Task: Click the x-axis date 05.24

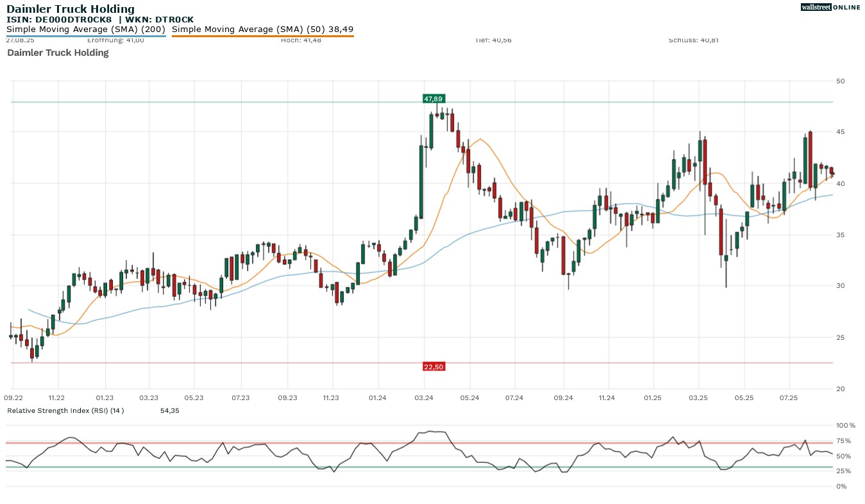Action: coord(470,398)
